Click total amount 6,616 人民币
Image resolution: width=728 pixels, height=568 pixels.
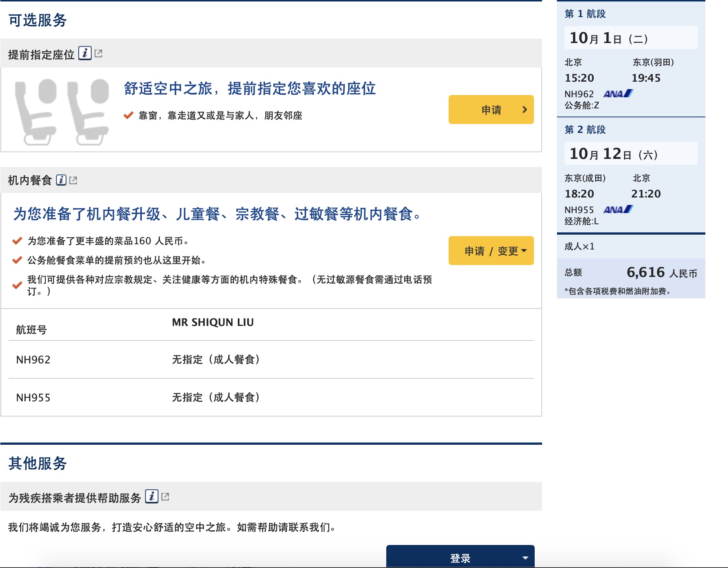662,272
